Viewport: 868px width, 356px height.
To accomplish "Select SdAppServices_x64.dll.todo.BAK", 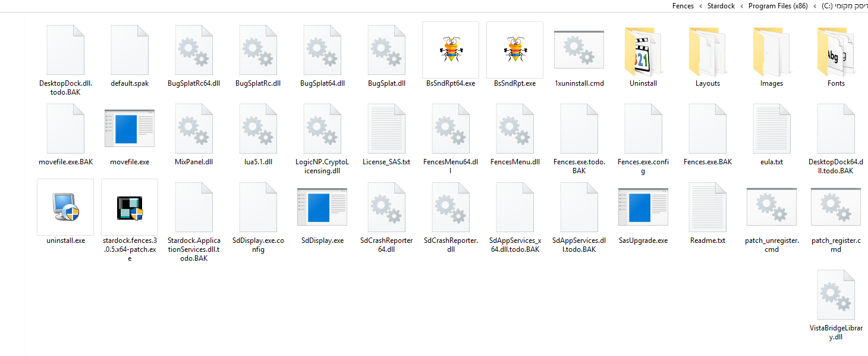I will pyautogui.click(x=515, y=217).
